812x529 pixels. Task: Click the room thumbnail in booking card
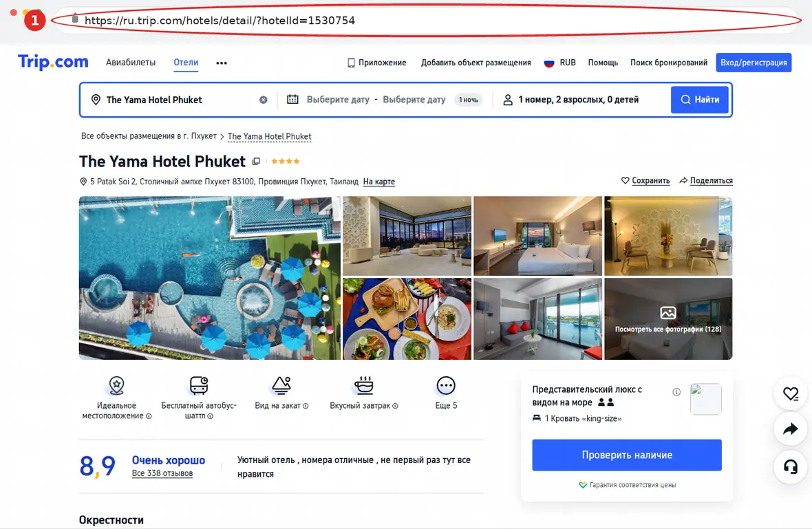(x=706, y=399)
